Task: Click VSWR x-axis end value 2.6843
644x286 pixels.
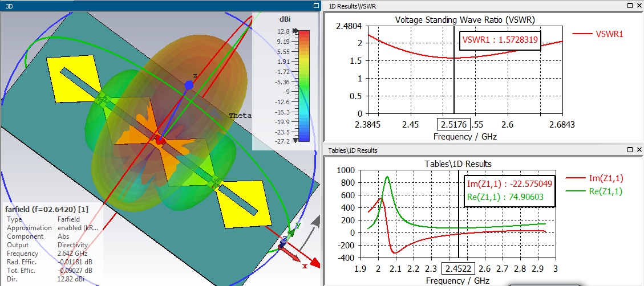Action: pyautogui.click(x=561, y=125)
